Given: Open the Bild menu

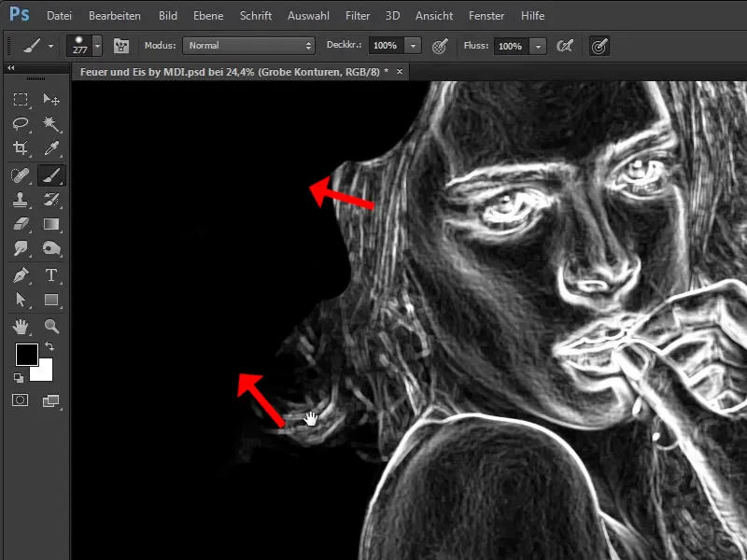Looking at the screenshot, I should point(168,16).
